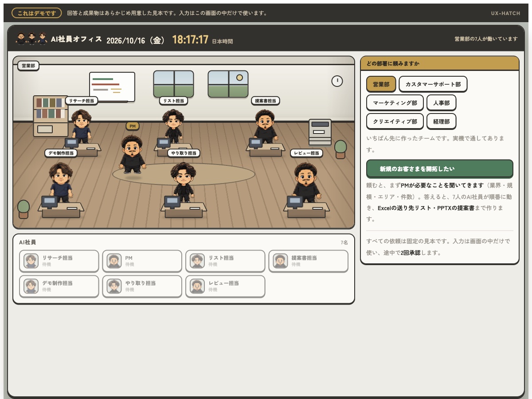Image resolution: width=532 pixels, height=399 pixels.
Task: Choose the 経理部 department
Action: tap(442, 121)
